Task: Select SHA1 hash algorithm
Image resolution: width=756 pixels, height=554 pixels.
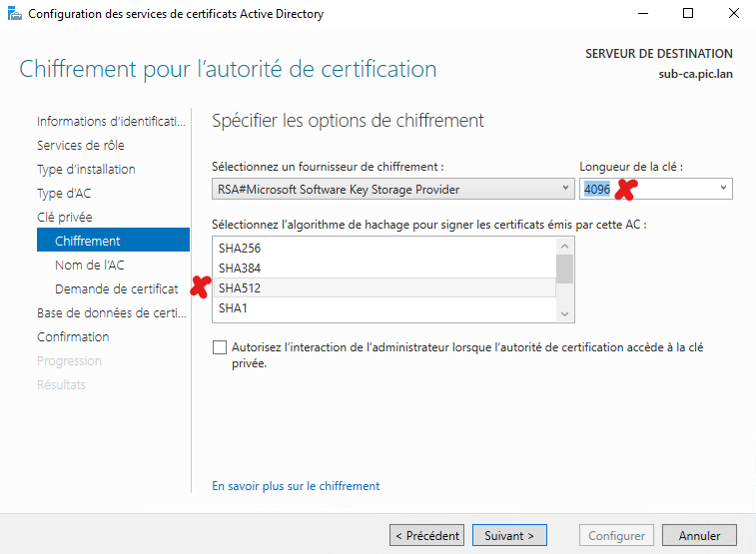Action: (234, 307)
